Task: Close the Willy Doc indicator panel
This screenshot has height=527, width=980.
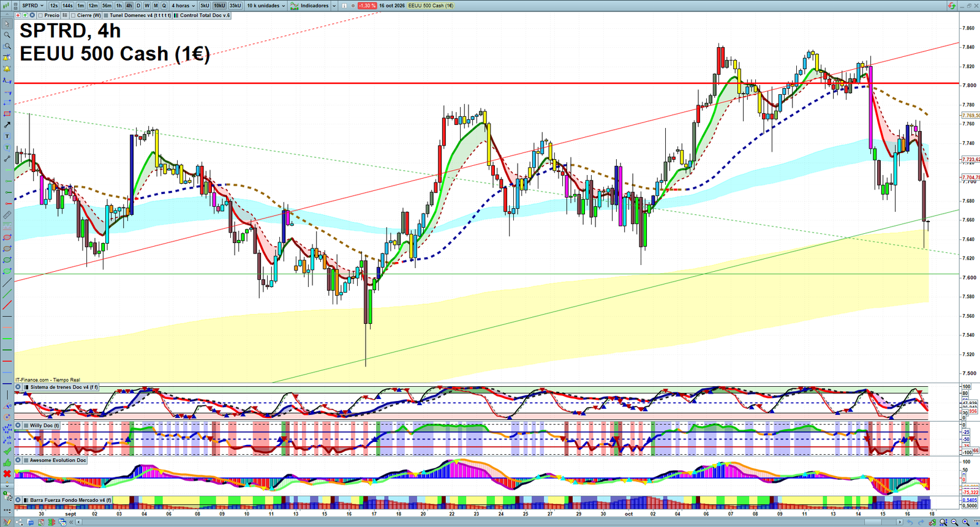Action: (x=18, y=425)
